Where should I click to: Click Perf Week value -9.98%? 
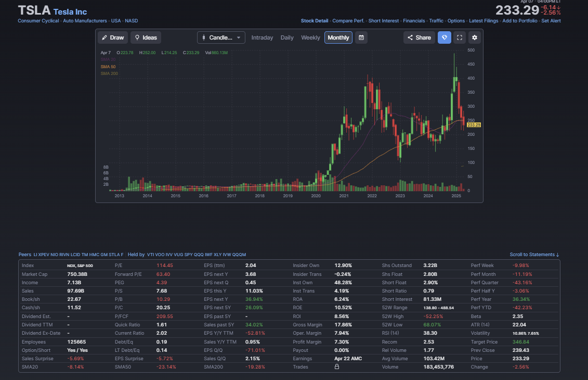521,265
